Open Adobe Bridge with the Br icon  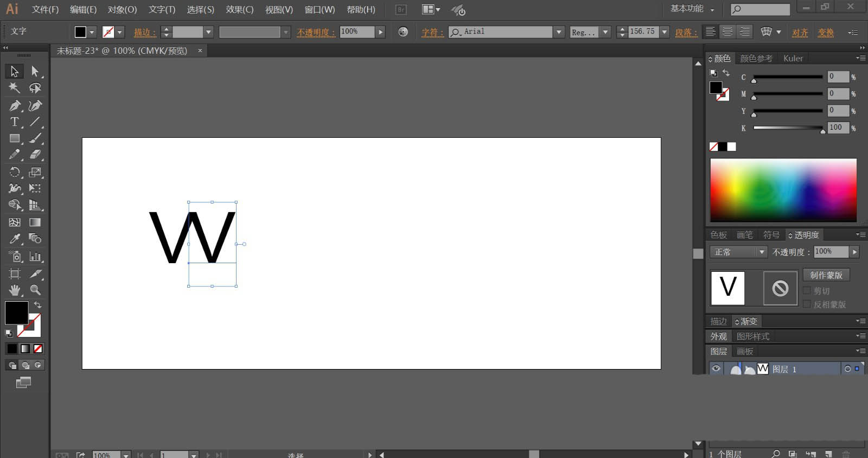click(x=401, y=10)
